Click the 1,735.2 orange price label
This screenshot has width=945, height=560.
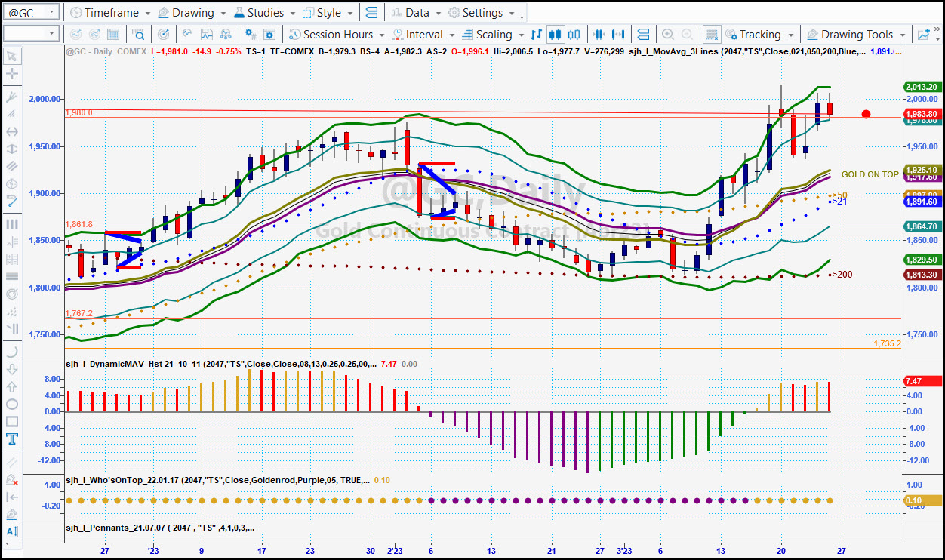887,343
